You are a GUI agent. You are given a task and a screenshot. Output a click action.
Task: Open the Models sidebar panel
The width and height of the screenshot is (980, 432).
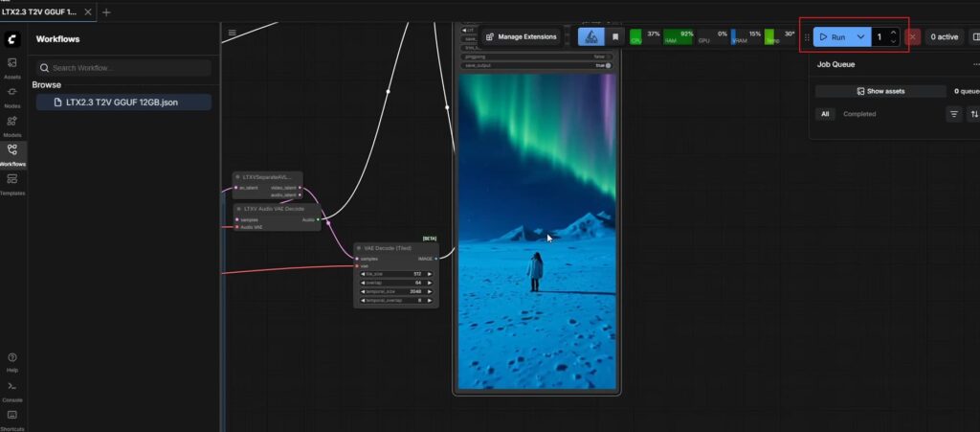(12, 125)
